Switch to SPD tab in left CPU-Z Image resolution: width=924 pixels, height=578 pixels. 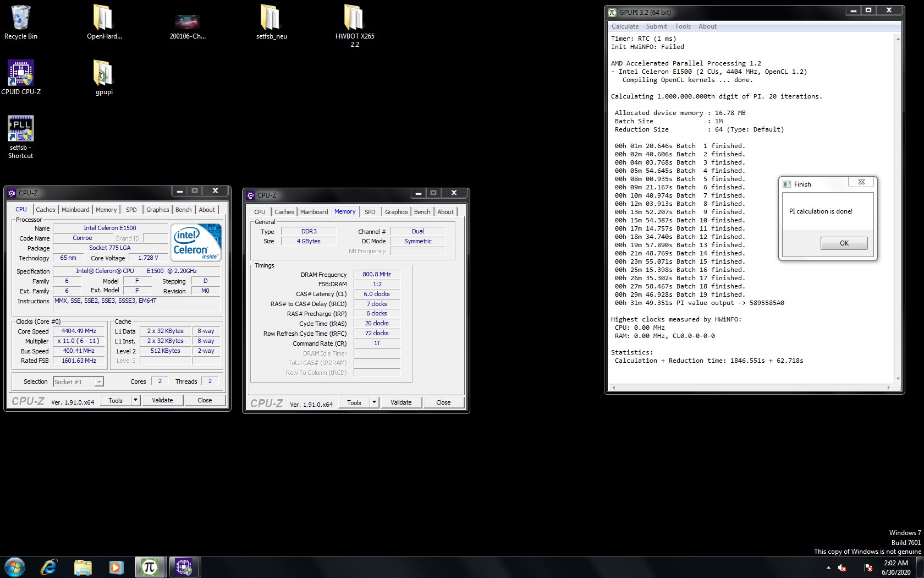pyautogui.click(x=131, y=210)
